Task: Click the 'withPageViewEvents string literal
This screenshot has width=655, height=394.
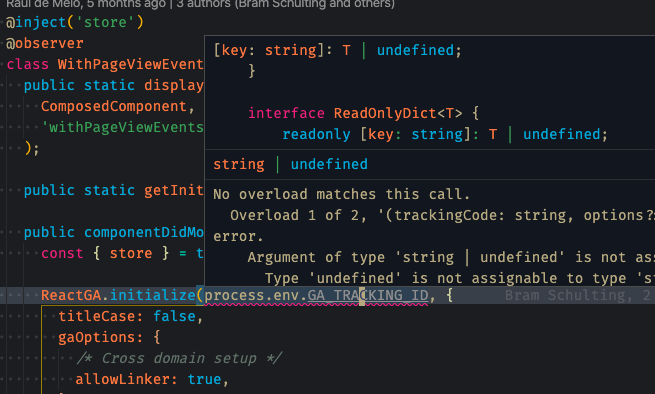Action: (x=122, y=127)
